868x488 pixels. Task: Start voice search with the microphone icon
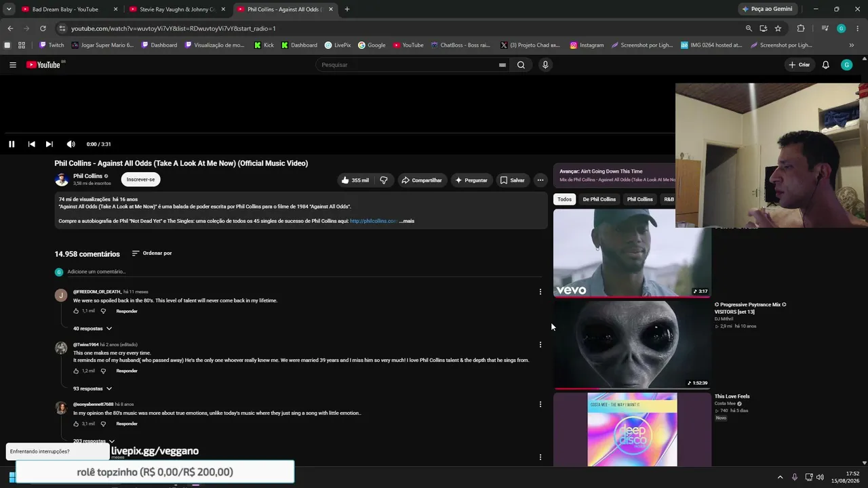click(x=545, y=65)
